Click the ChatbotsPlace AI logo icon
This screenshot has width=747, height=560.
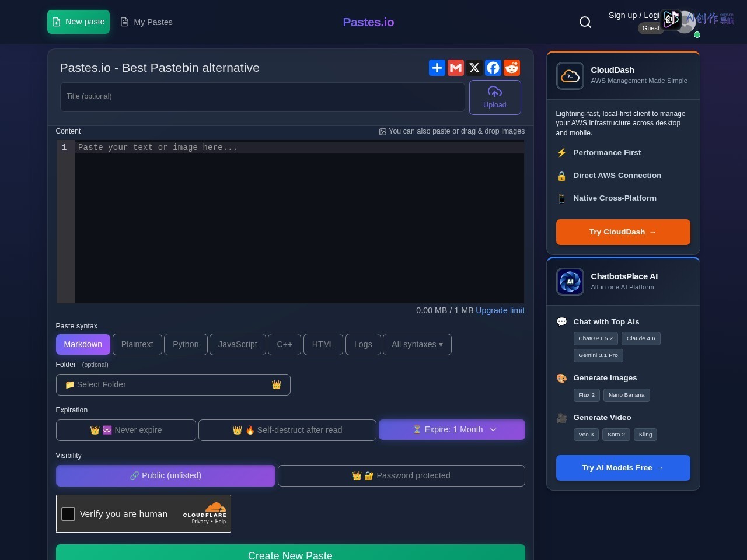(570, 282)
